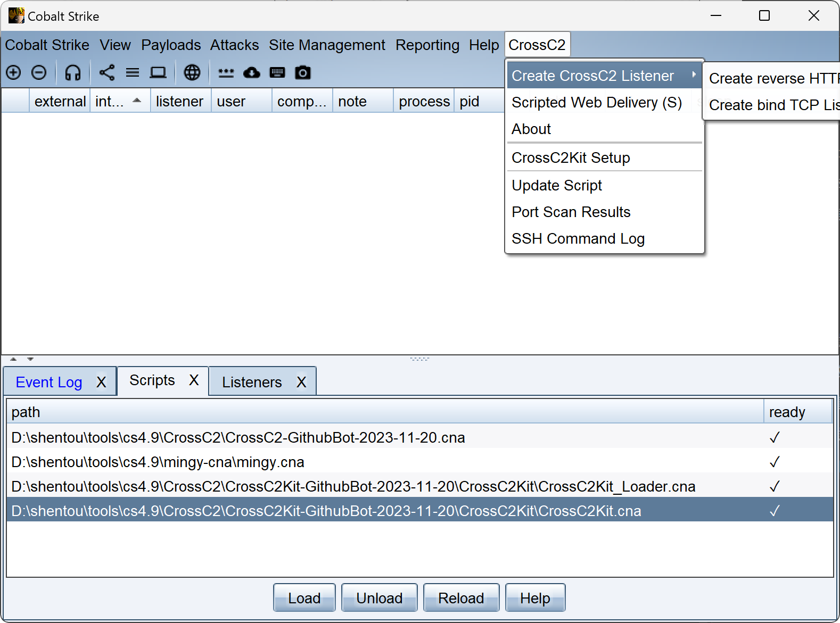Maximize the Cobalt Strike window
The width and height of the screenshot is (840, 623).
pos(764,16)
